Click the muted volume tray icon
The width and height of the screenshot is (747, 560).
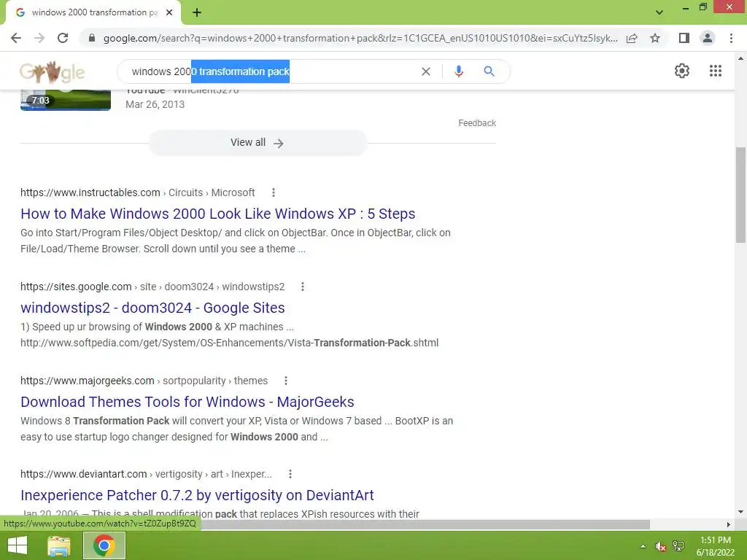pos(660,546)
